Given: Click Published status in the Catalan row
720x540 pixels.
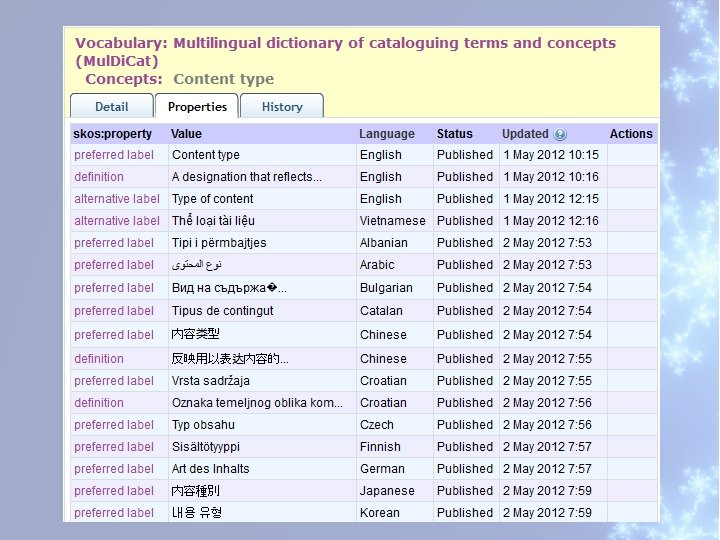Looking at the screenshot, I should pyautogui.click(x=465, y=311).
